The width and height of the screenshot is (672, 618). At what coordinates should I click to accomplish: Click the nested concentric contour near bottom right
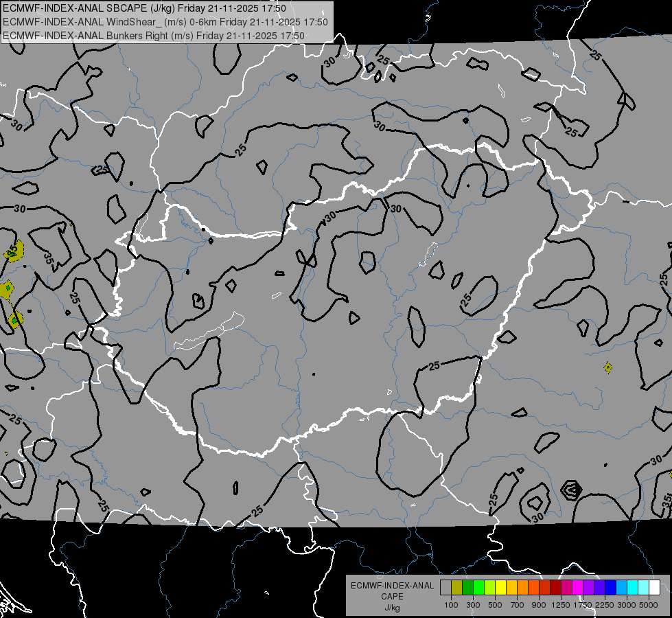571,490
